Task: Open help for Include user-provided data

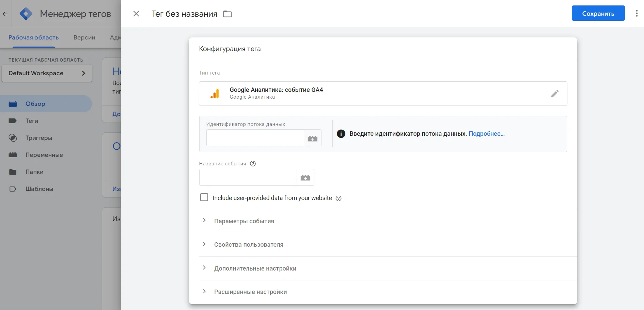Action: click(x=339, y=198)
